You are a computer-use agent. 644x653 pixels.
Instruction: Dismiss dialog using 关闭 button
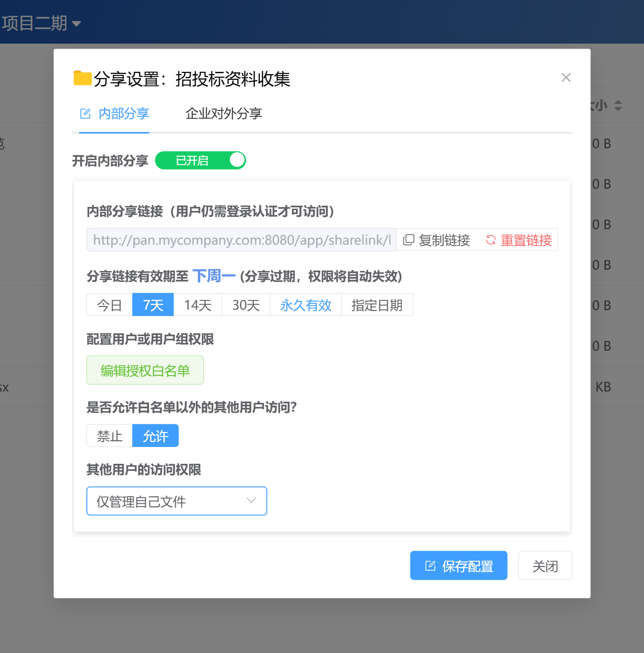[x=545, y=566]
